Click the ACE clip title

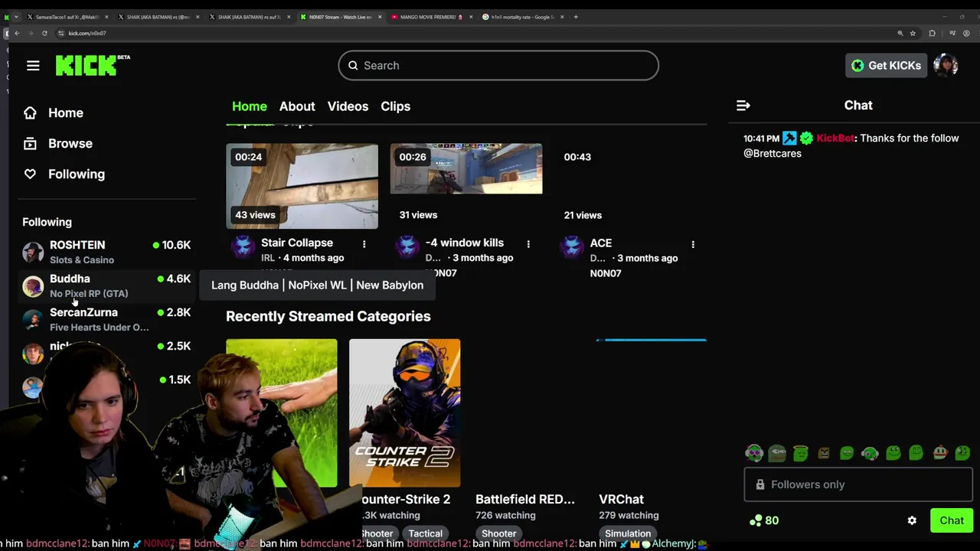click(601, 243)
